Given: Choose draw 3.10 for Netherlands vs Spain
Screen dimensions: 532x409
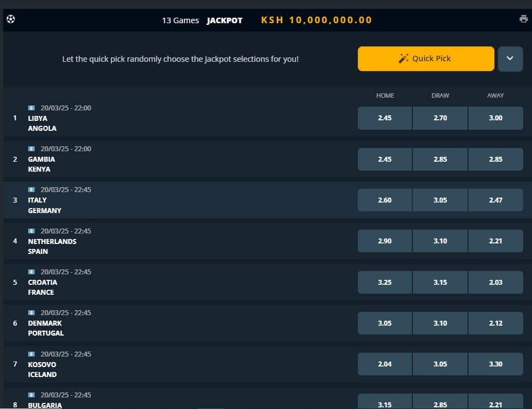Looking at the screenshot, I should coord(440,241).
